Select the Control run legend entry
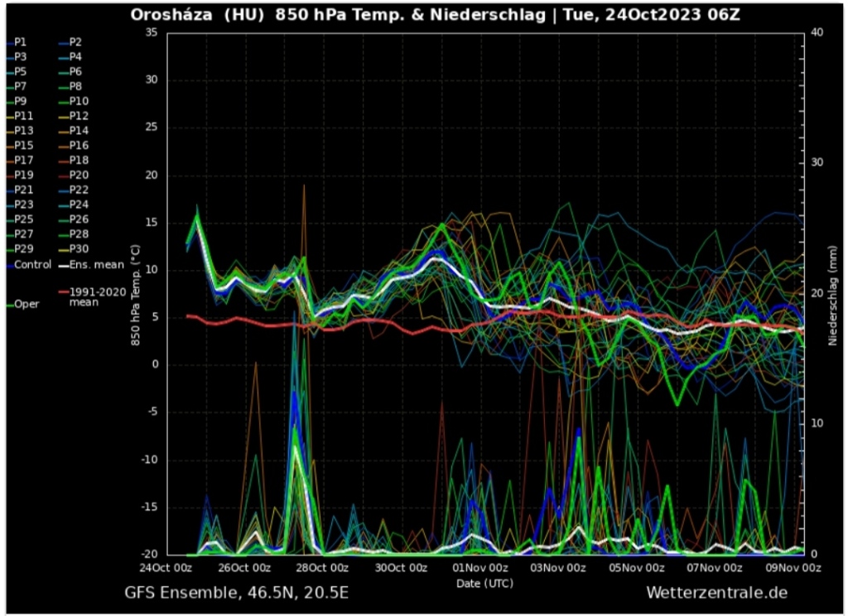The height and width of the screenshot is (616, 848). tap(33, 265)
